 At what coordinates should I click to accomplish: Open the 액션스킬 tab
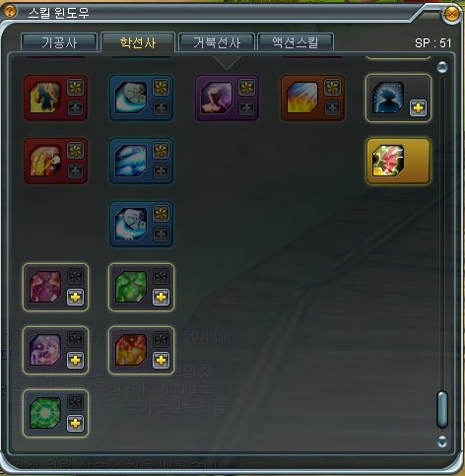click(296, 42)
